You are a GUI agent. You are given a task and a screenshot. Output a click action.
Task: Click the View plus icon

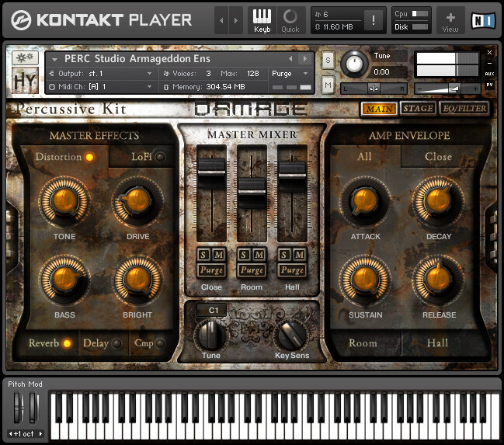point(450,20)
